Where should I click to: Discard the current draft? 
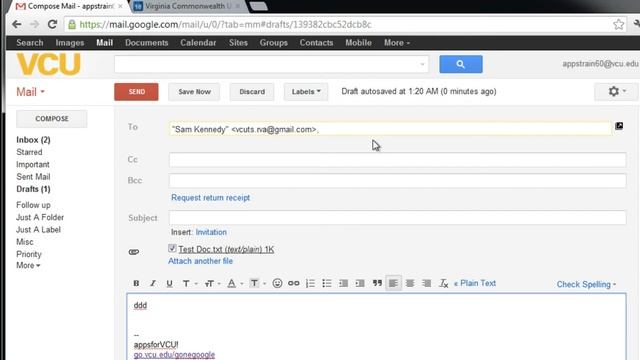click(x=252, y=92)
